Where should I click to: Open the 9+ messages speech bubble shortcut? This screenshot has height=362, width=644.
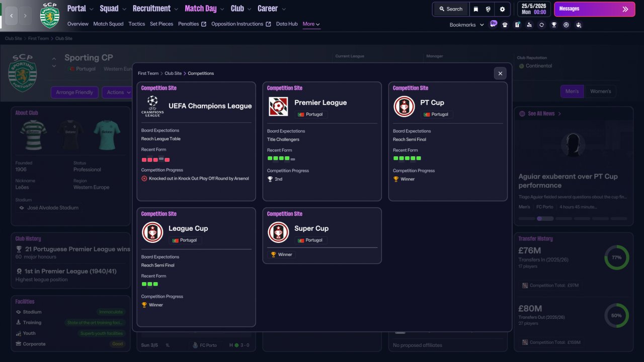493,24
